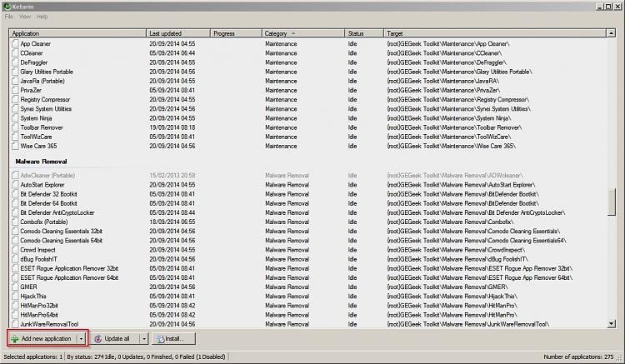The image size is (625, 364).
Task: Sort by the Category column header
Action: 303,33
